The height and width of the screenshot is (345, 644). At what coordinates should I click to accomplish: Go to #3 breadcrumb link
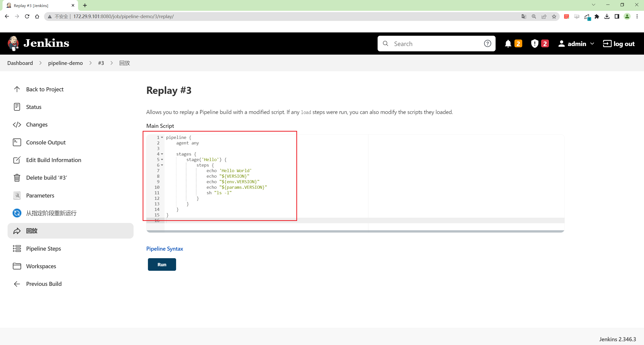(101, 63)
